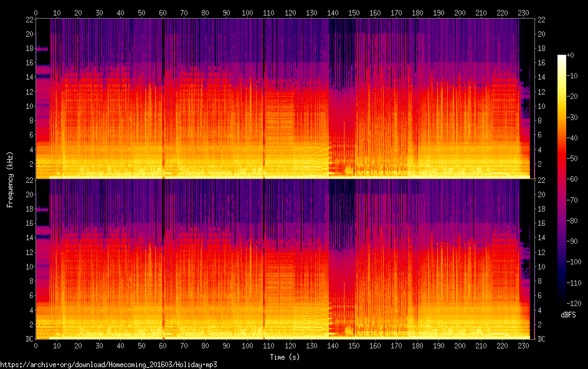Click the 60 tick on the bottom time axis
Image resolution: width=588 pixels, height=369 pixels.
(x=163, y=346)
